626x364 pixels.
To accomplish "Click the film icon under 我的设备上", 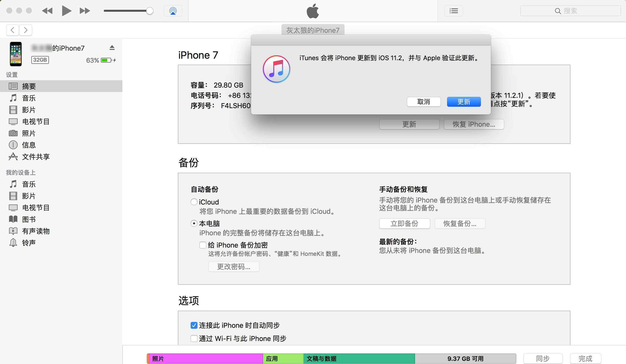I will pos(13,196).
